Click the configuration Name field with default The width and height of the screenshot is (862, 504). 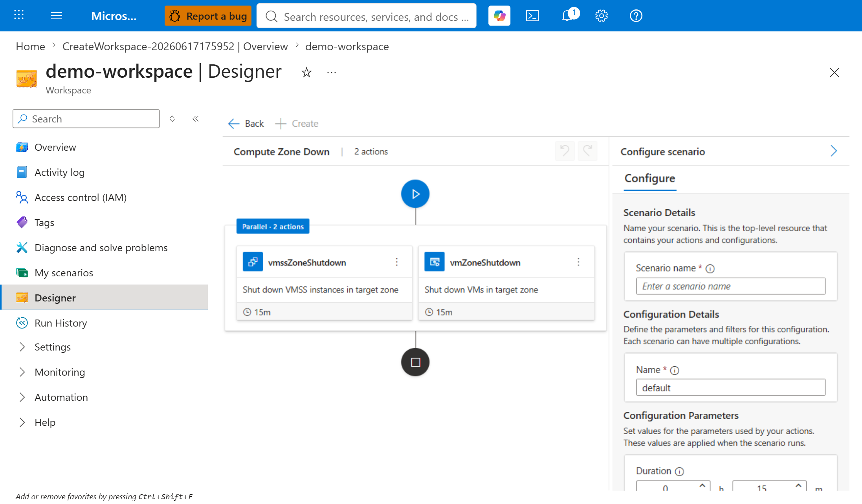(731, 387)
